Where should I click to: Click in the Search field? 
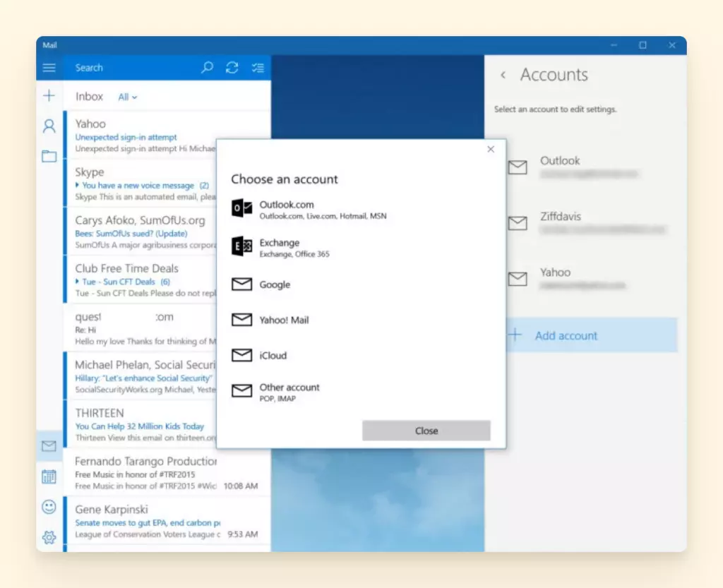tap(133, 68)
